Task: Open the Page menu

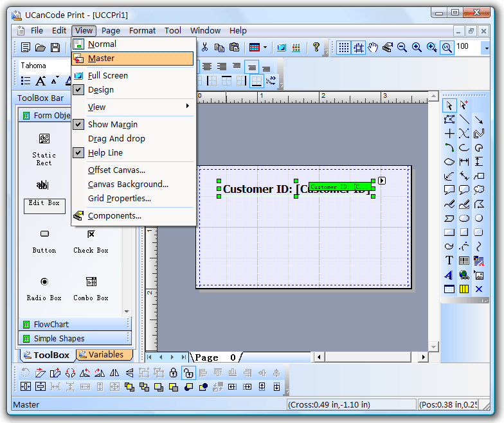Action: click(x=111, y=31)
